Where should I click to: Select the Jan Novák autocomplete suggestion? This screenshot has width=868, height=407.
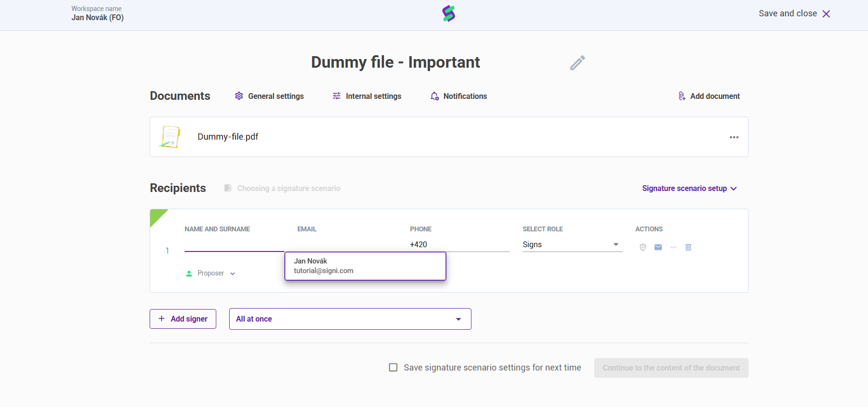(x=365, y=266)
